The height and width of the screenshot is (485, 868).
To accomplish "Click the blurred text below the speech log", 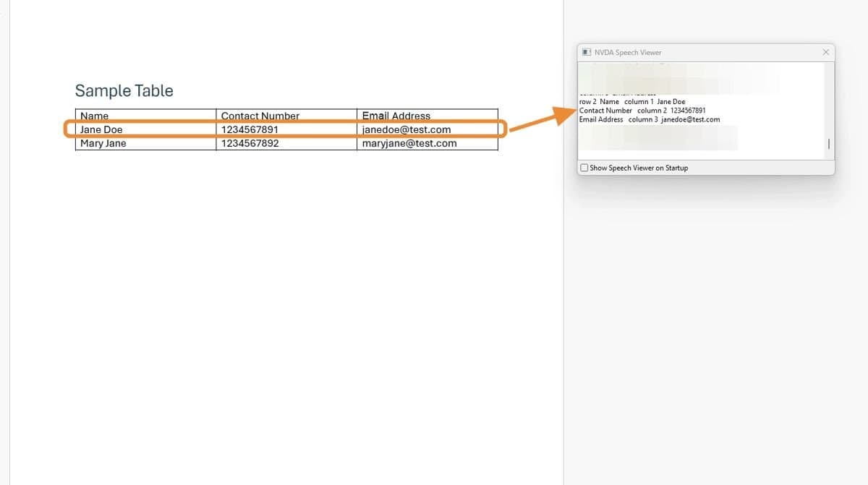I will (658, 137).
